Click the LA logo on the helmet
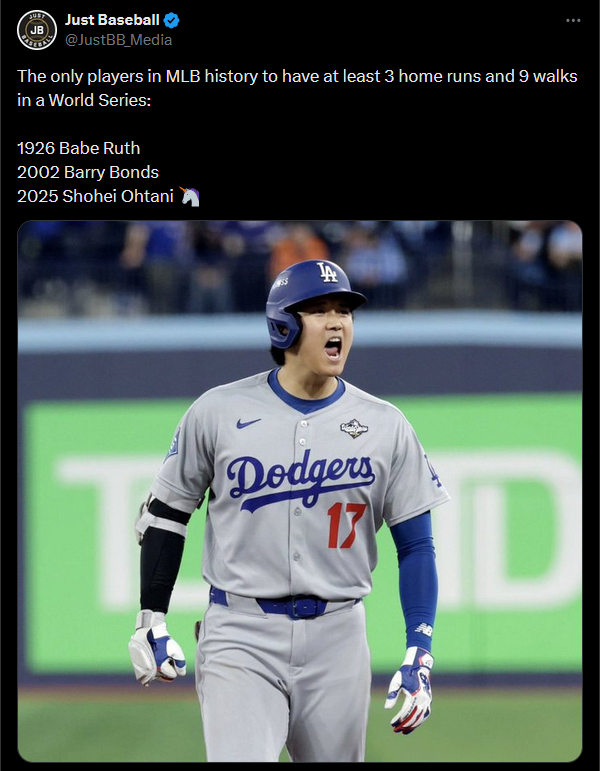600x771 pixels. tap(327, 272)
